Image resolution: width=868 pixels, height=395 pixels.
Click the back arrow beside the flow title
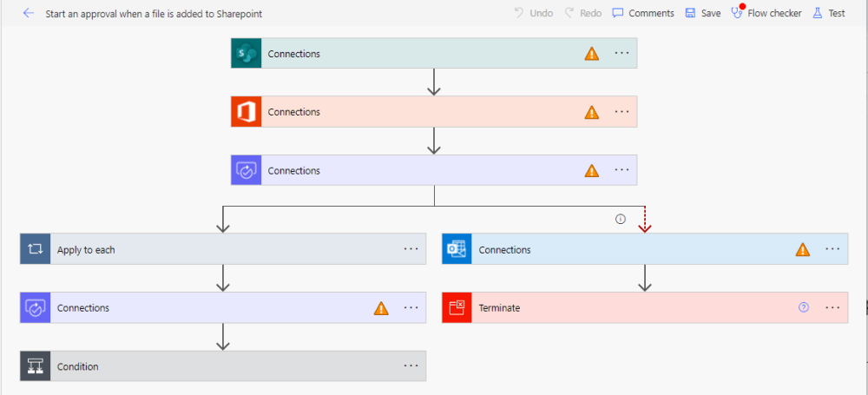pos(28,13)
